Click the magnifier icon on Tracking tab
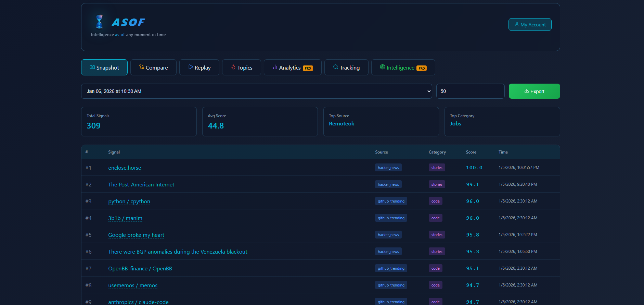 (336, 67)
